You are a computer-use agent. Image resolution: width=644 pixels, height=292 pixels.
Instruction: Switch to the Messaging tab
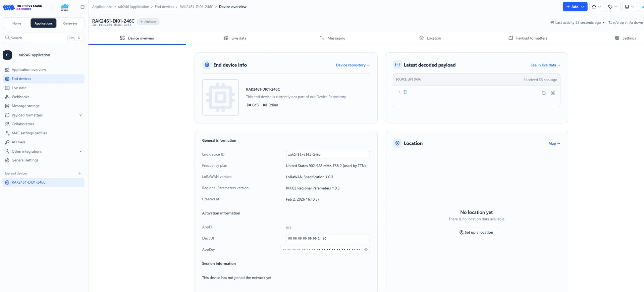[x=332, y=38]
